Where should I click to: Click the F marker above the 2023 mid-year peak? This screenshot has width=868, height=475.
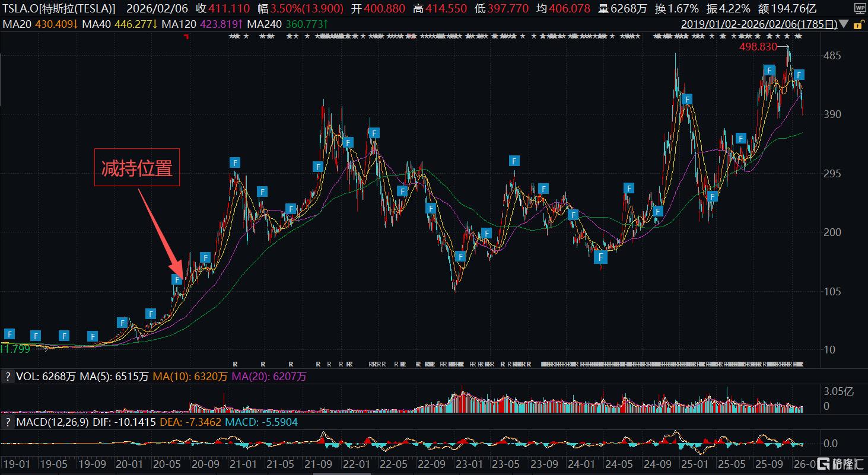pos(514,161)
